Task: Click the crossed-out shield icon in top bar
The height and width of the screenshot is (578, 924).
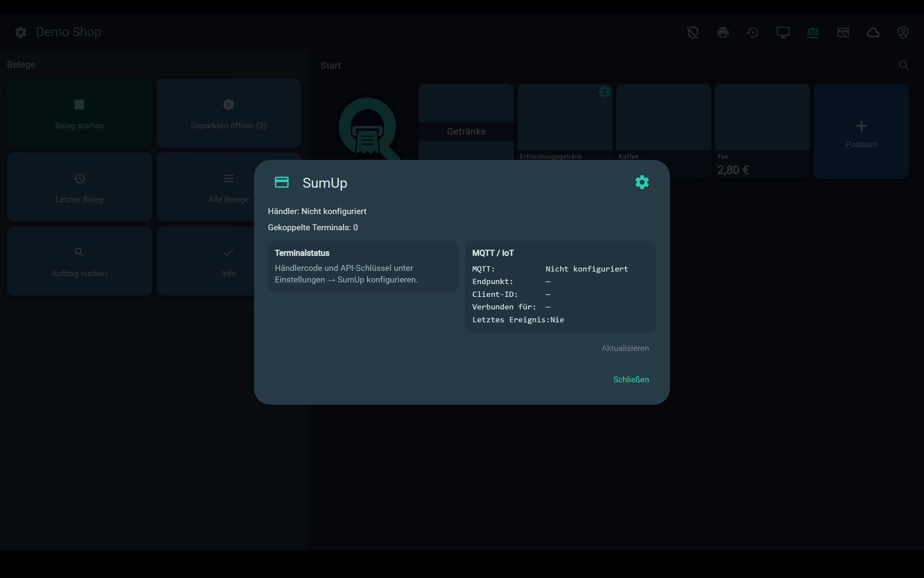Action: (693, 32)
